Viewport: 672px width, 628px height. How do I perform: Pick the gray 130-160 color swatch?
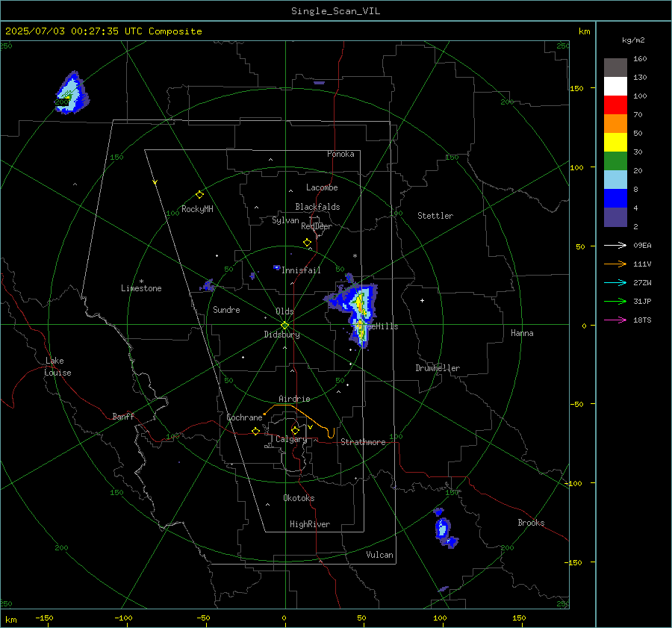(x=615, y=67)
